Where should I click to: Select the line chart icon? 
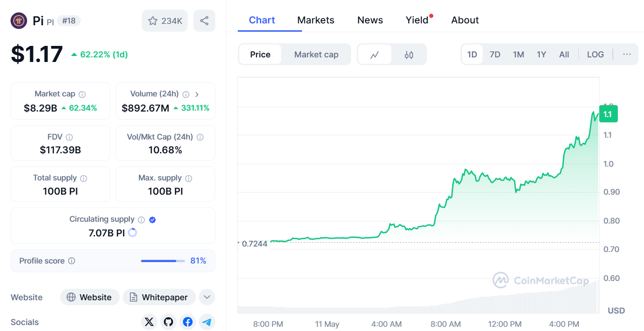[375, 55]
